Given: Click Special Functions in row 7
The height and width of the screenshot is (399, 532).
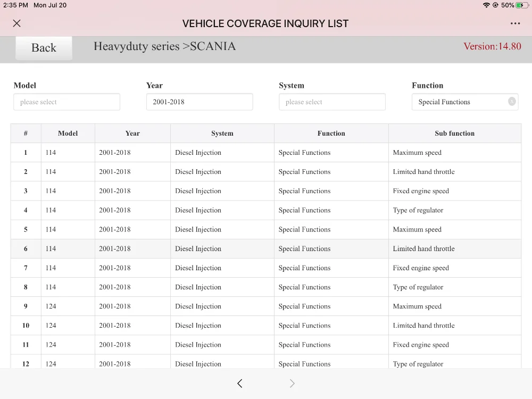Looking at the screenshot, I should point(304,268).
